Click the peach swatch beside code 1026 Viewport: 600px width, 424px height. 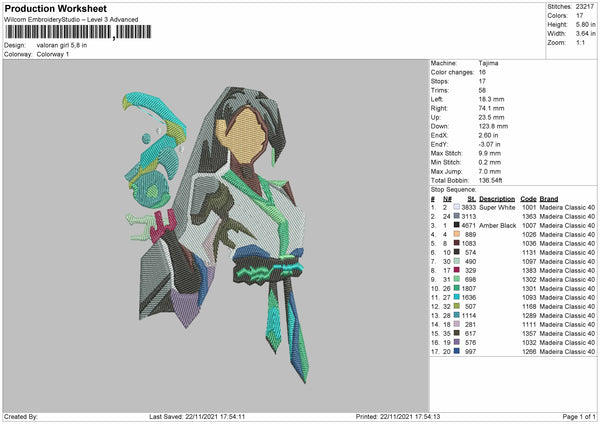coord(457,234)
